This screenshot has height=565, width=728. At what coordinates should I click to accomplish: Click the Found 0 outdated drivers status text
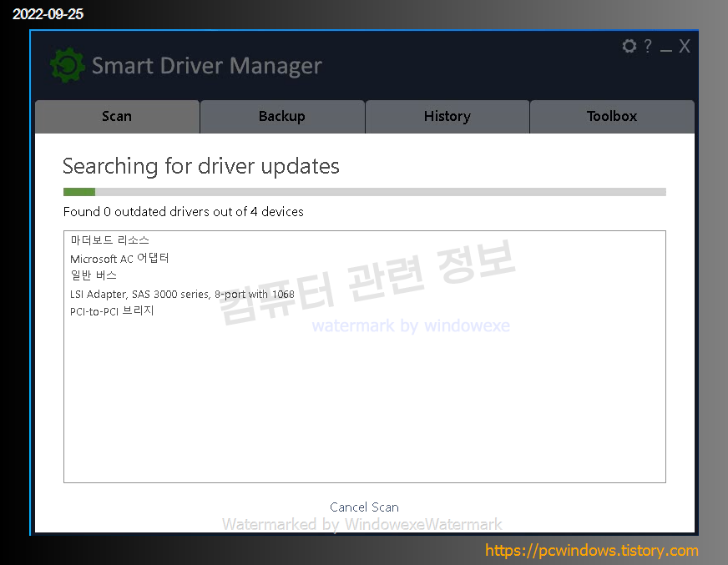pos(184,212)
